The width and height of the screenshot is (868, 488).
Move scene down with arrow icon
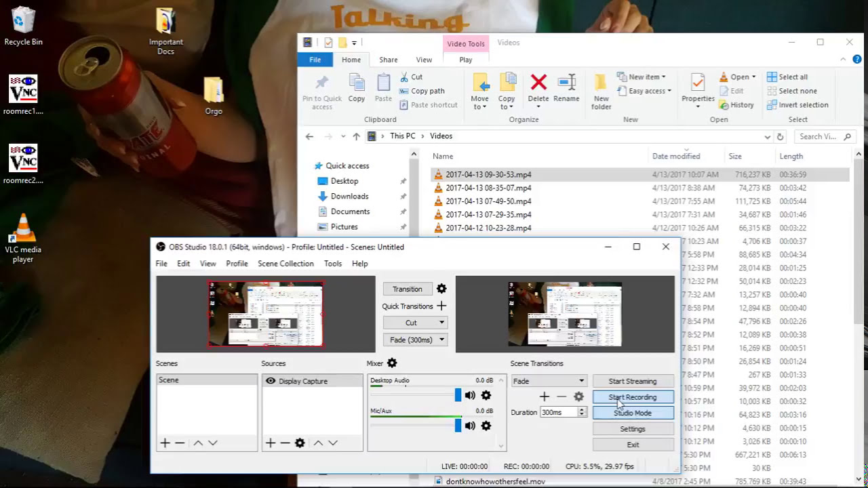(x=213, y=443)
